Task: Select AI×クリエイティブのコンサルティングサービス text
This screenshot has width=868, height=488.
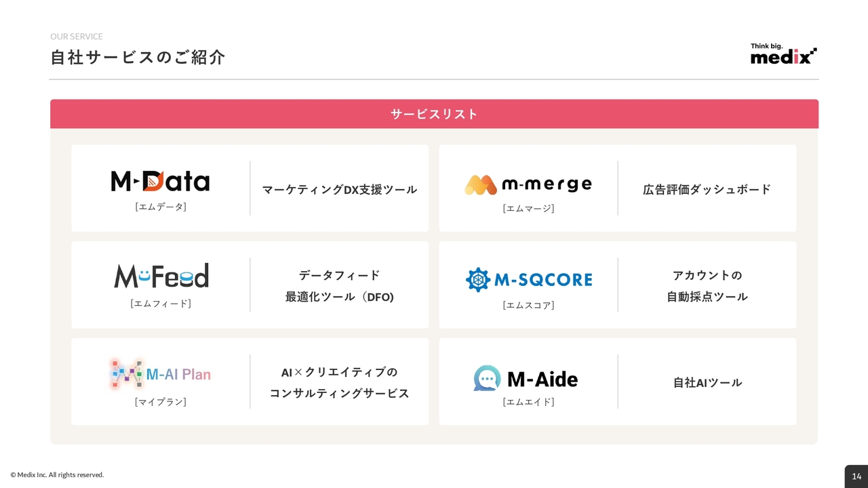Action: 339,382
